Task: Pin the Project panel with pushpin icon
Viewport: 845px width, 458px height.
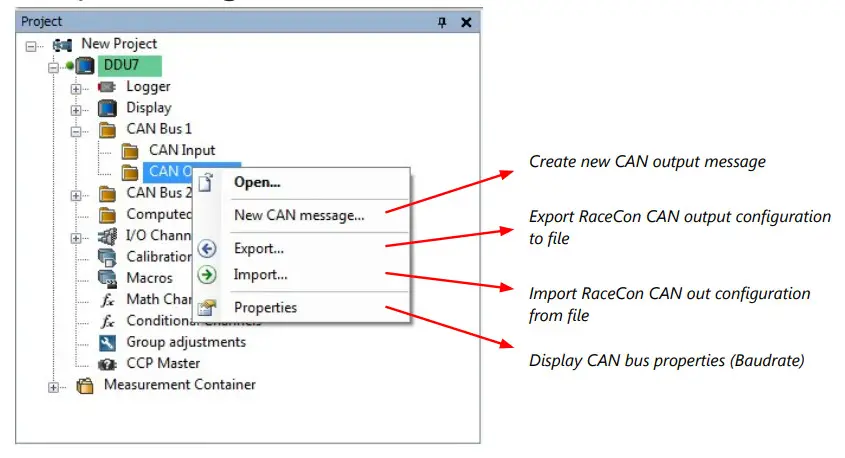Action: click(x=442, y=22)
